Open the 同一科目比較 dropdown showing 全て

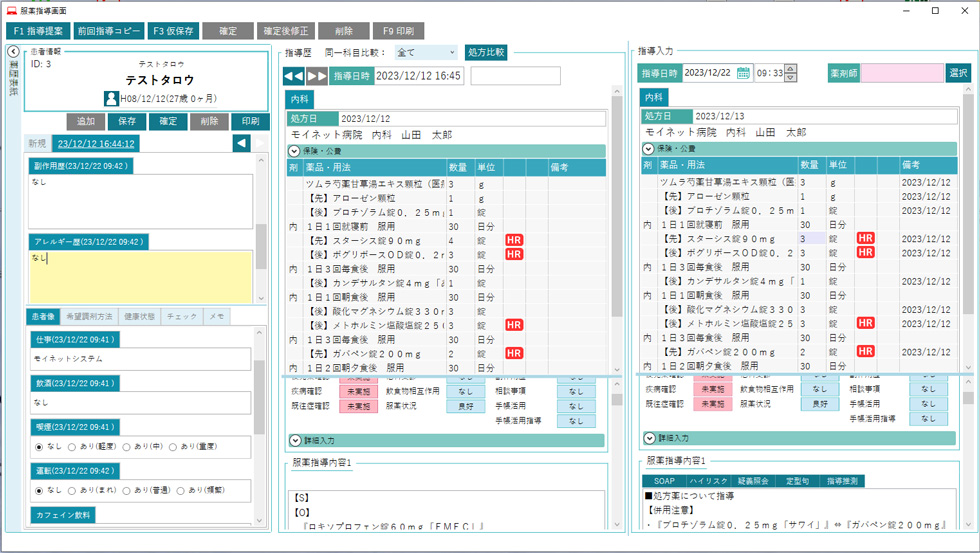[425, 52]
